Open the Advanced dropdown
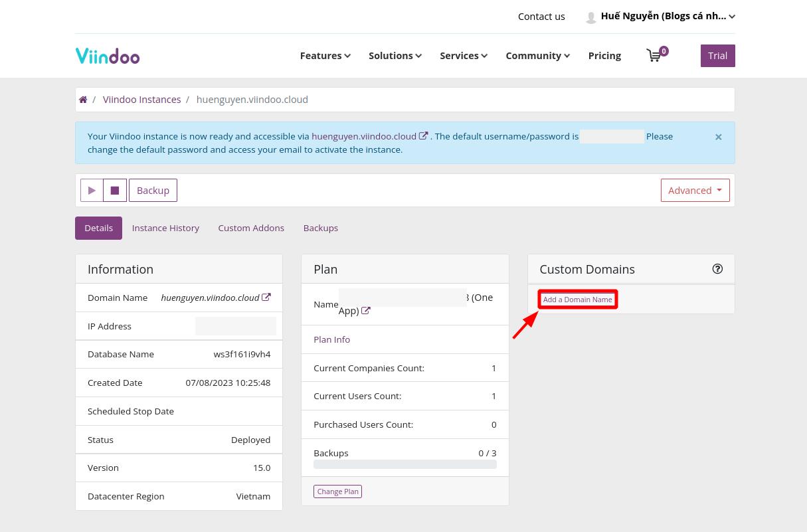The width and height of the screenshot is (807, 532). click(x=695, y=190)
